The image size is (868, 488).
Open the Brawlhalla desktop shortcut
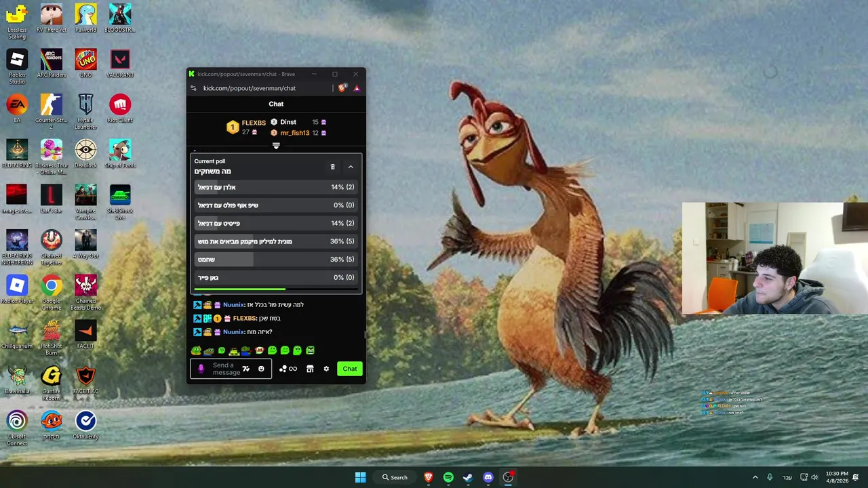[x=17, y=380]
